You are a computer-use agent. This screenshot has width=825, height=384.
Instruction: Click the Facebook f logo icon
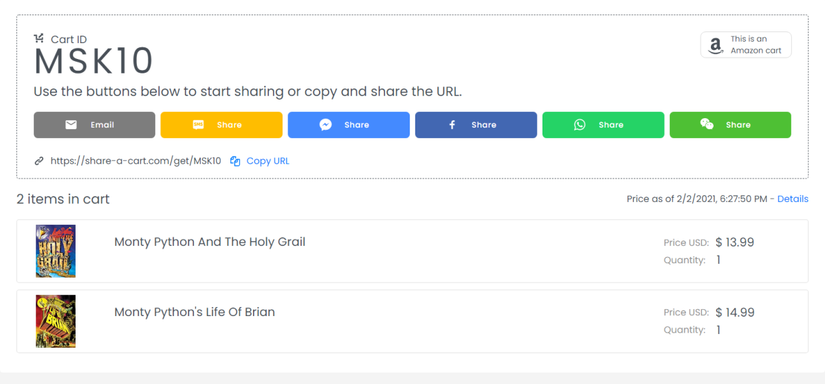452,125
